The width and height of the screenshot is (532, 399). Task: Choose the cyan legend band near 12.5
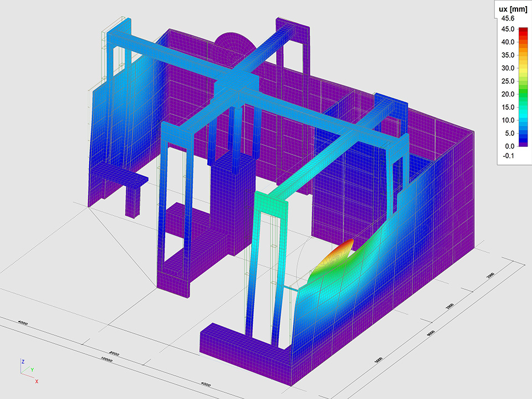(523, 114)
